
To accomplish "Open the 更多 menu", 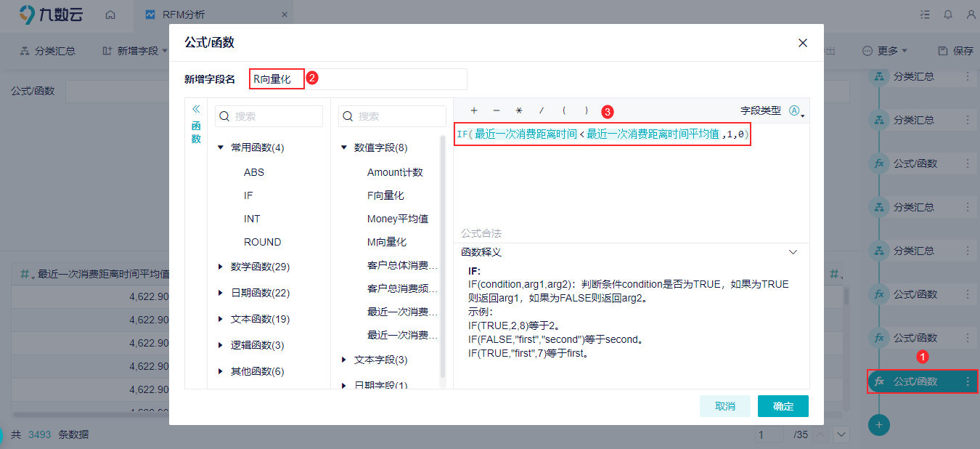I will coord(884,51).
